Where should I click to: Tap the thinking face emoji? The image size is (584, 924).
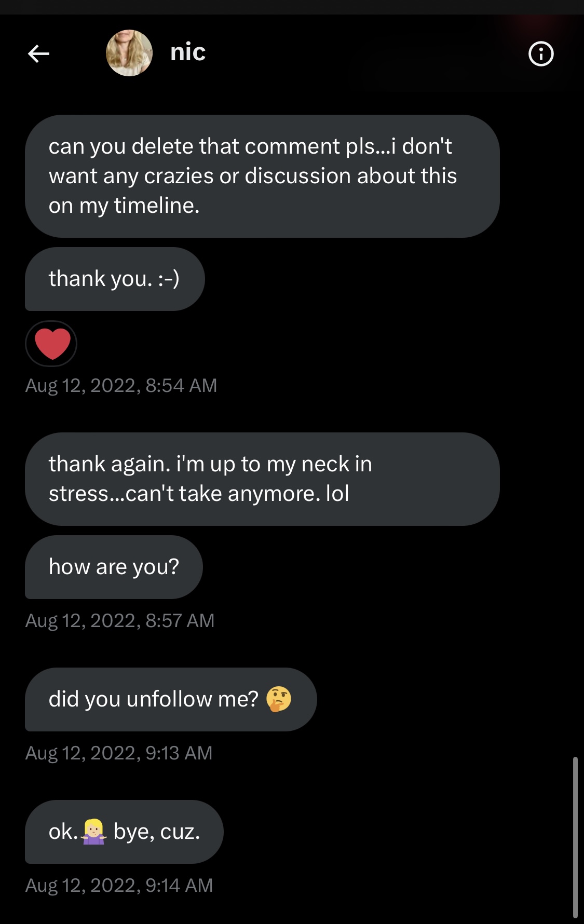279,699
